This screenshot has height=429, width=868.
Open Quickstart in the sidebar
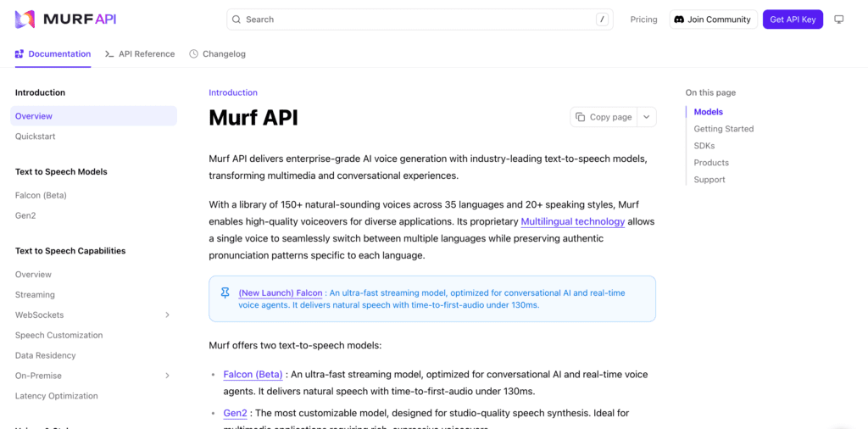point(35,136)
